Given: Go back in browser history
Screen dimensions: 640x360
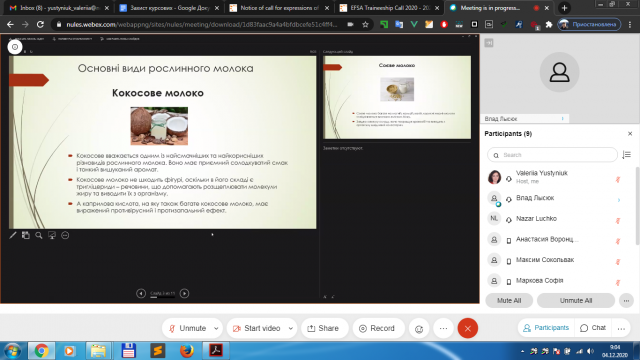Looking at the screenshot, I should [10, 24].
